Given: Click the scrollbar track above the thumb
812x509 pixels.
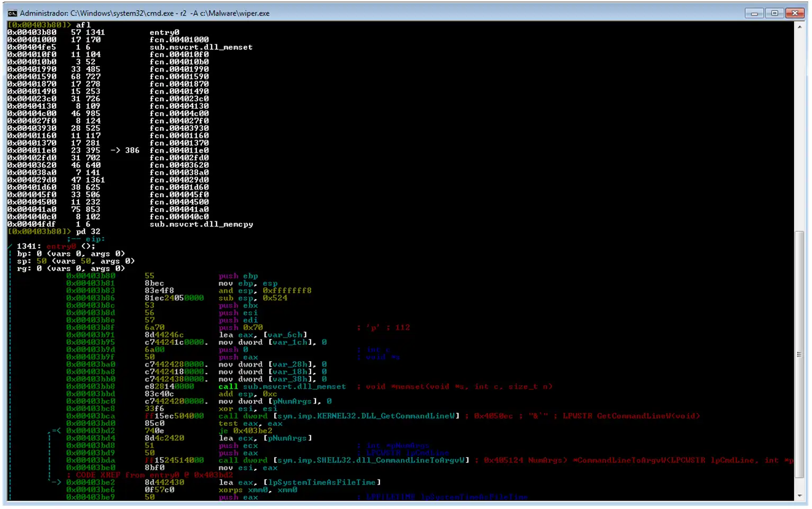Looking at the screenshot, I should (799, 131).
